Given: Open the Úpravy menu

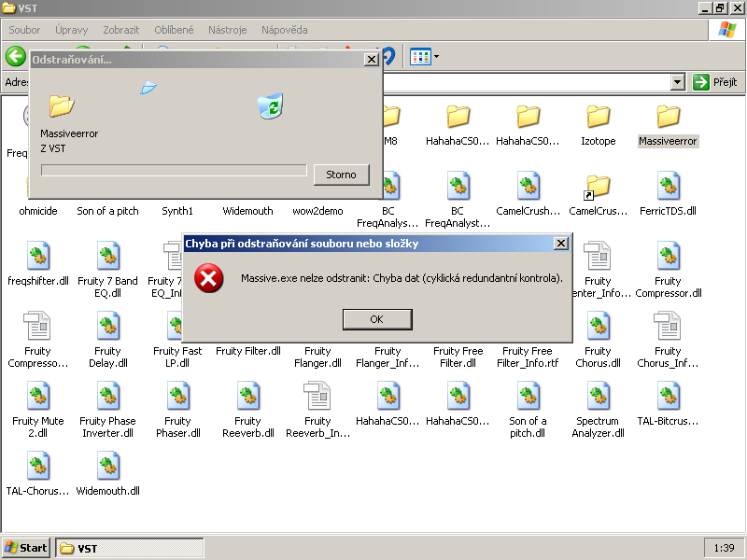Looking at the screenshot, I should 72,30.
